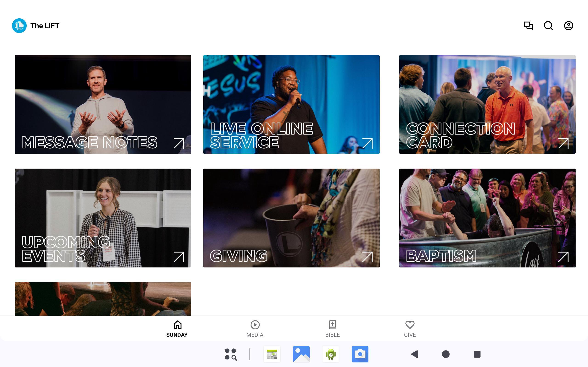
Task: Open the user profile icon
Action: 568,25
